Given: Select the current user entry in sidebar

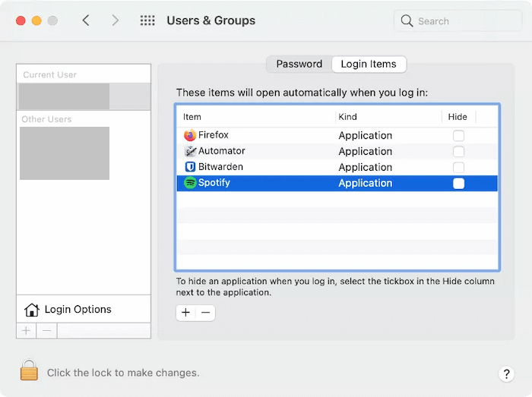Looking at the screenshot, I should tap(84, 96).
